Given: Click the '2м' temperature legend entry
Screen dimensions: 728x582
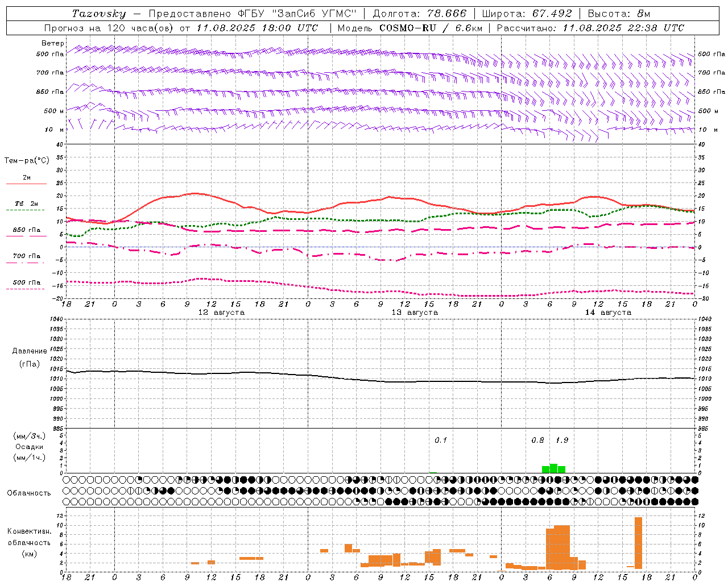Looking at the screenshot, I should (x=27, y=178).
